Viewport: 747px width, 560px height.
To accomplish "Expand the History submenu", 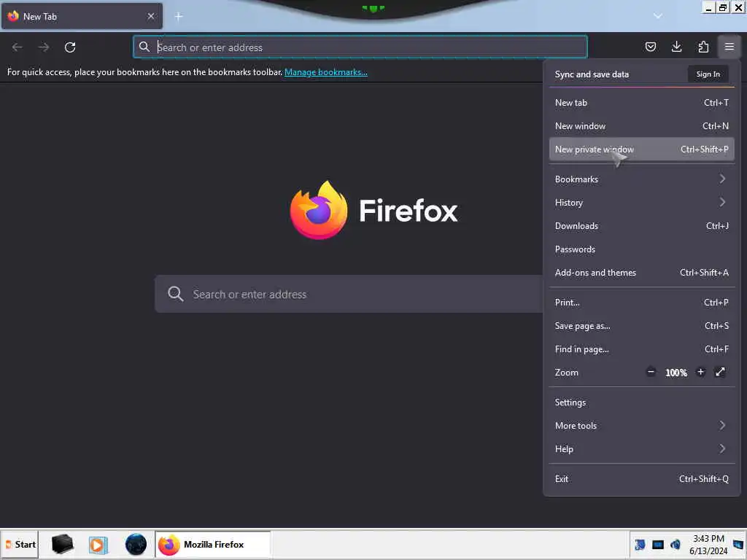I will click(642, 203).
